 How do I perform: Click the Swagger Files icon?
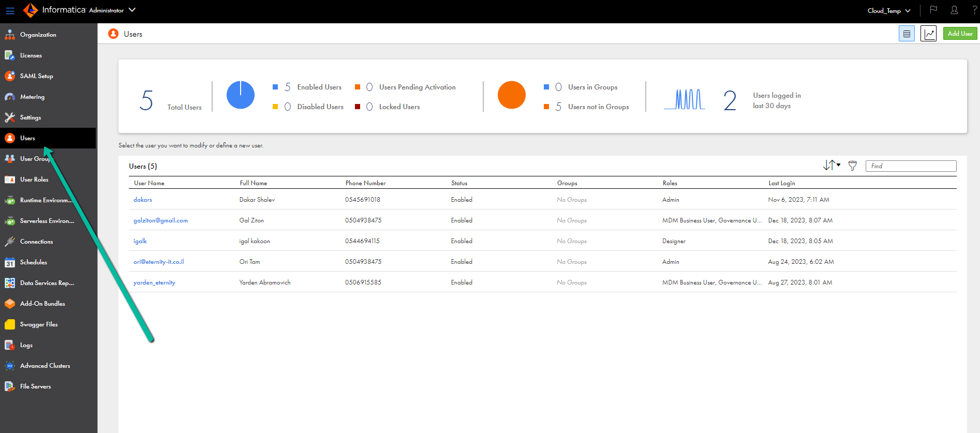tap(10, 324)
